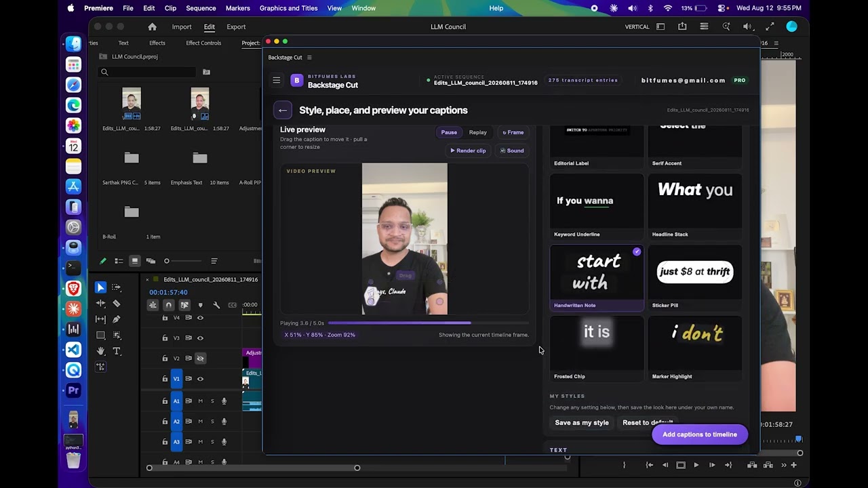Open Graphics and Titles menu
868x488 pixels.
pyautogui.click(x=288, y=8)
